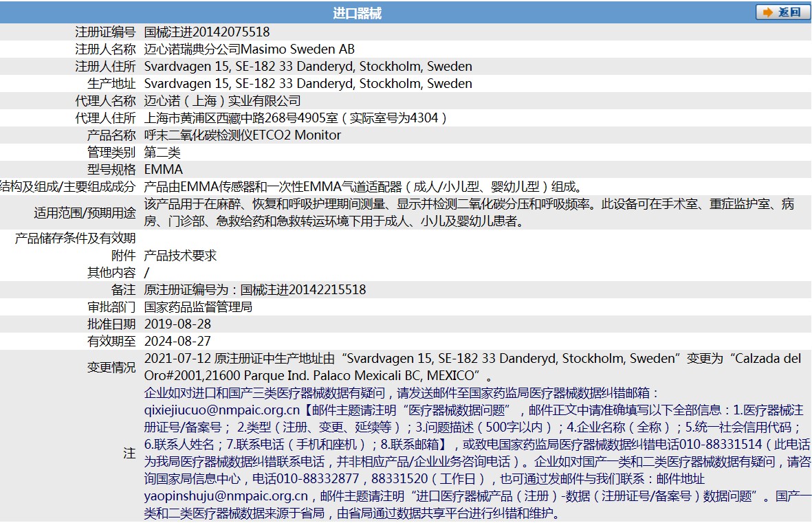Click the 其他内容 label
812x523 pixels.
[111, 272]
